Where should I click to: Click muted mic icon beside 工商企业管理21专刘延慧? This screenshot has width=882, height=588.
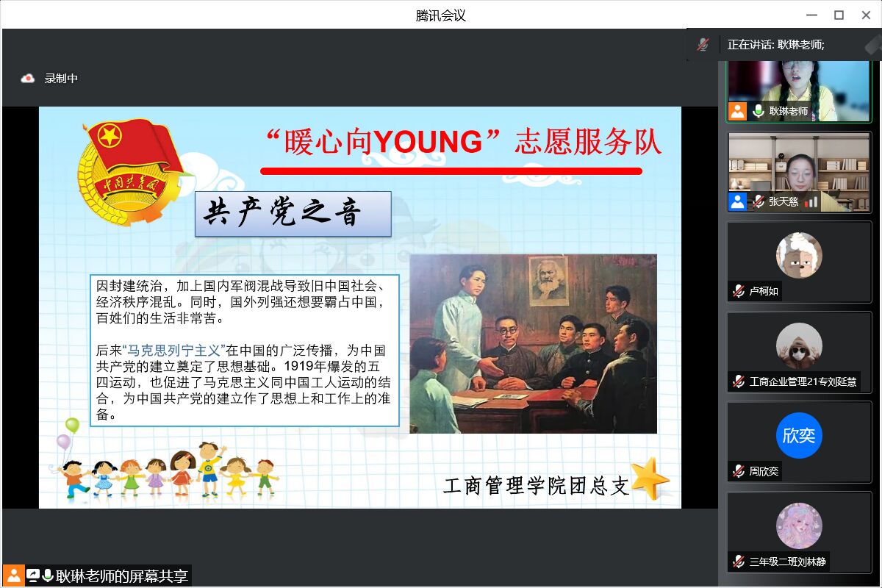click(739, 381)
